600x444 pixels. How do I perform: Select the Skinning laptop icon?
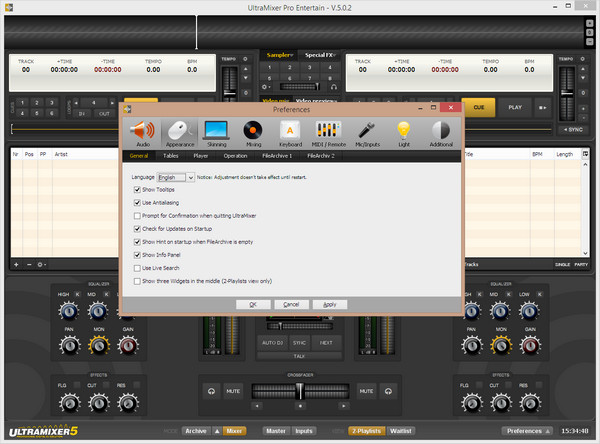(x=216, y=133)
